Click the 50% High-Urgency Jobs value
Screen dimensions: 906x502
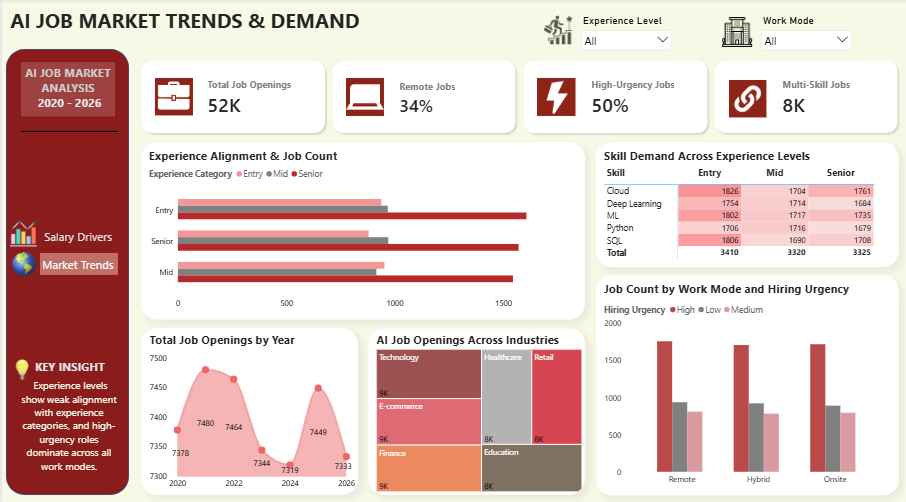click(610, 106)
